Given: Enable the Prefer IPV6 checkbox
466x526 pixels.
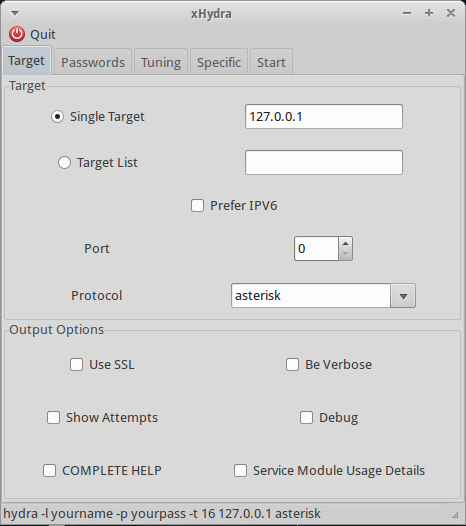Looking at the screenshot, I should pyautogui.click(x=197, y=206).
